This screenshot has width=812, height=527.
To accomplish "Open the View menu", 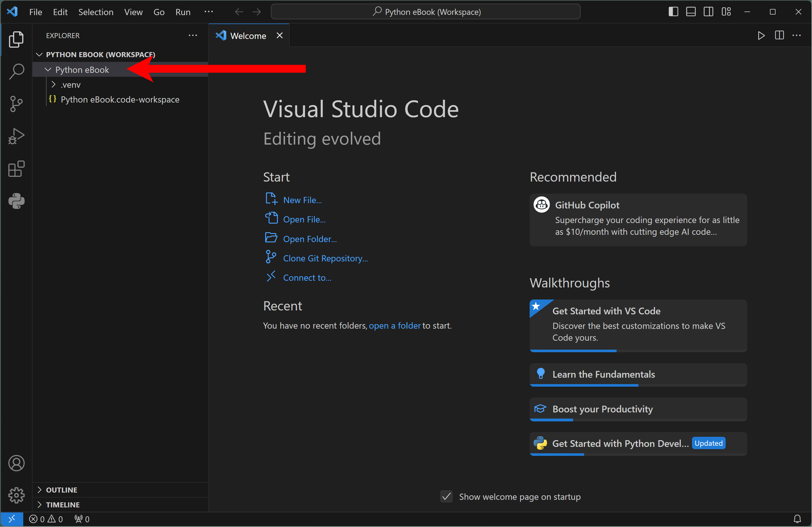I will pos(133,12).
